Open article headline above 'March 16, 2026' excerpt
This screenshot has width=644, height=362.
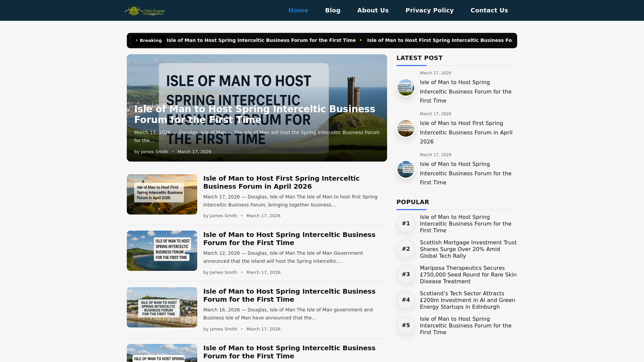click(x=289, y=295)
